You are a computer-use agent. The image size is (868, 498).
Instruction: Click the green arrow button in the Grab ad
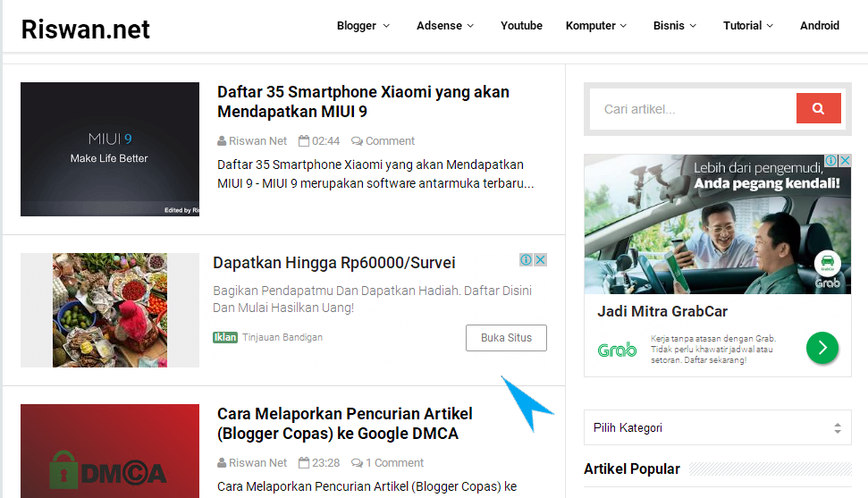coord(822,348)
